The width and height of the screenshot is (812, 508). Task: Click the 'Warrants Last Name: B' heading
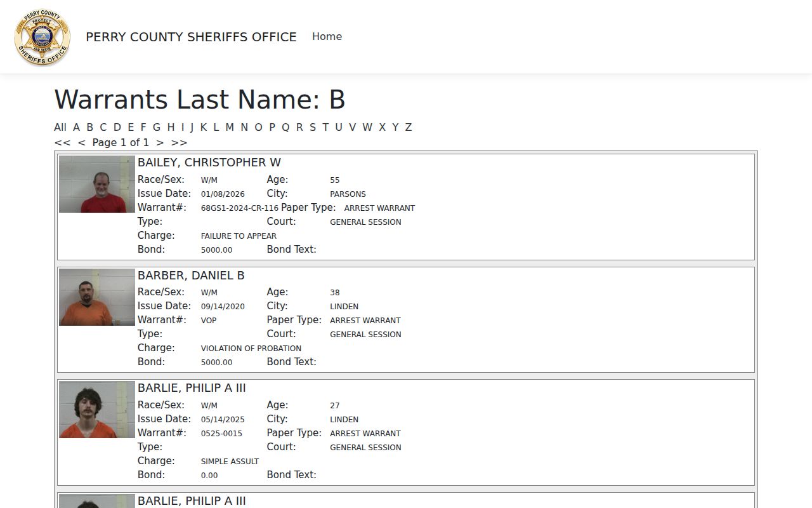pyautogui.click(x=200, y=100)
